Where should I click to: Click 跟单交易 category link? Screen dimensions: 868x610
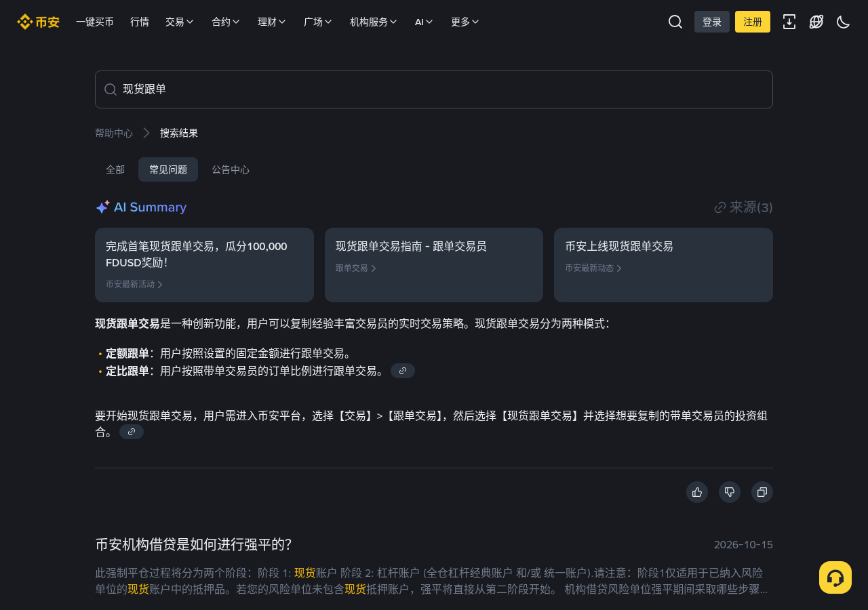click(356, 268)
